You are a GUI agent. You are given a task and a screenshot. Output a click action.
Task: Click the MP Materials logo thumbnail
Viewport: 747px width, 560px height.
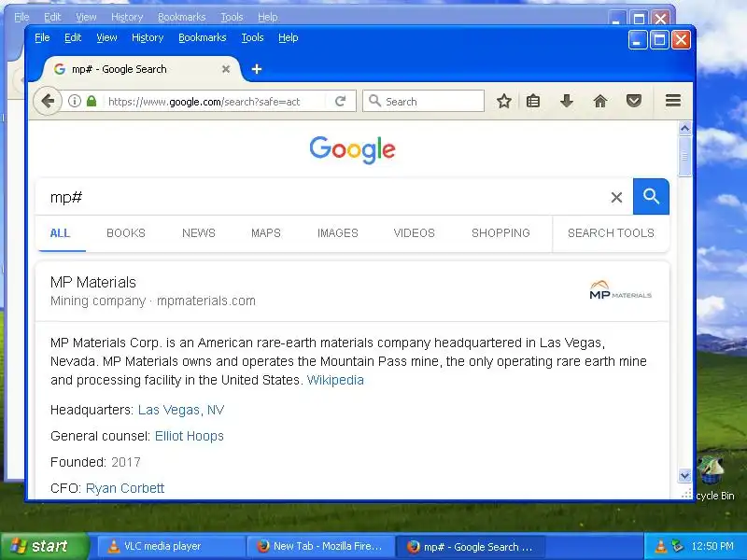[x=620, y=290]
